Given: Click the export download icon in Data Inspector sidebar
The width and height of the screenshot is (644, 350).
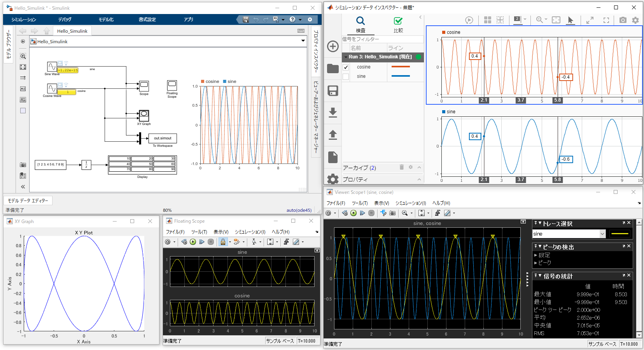Looking at the screenshot, I should [332, 113].
